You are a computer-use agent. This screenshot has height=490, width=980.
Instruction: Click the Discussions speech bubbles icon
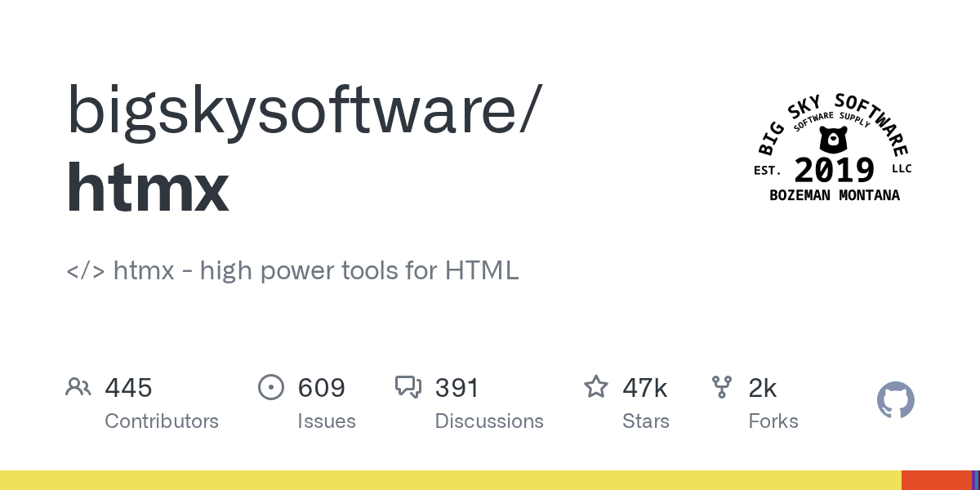(x=408, y=386)
